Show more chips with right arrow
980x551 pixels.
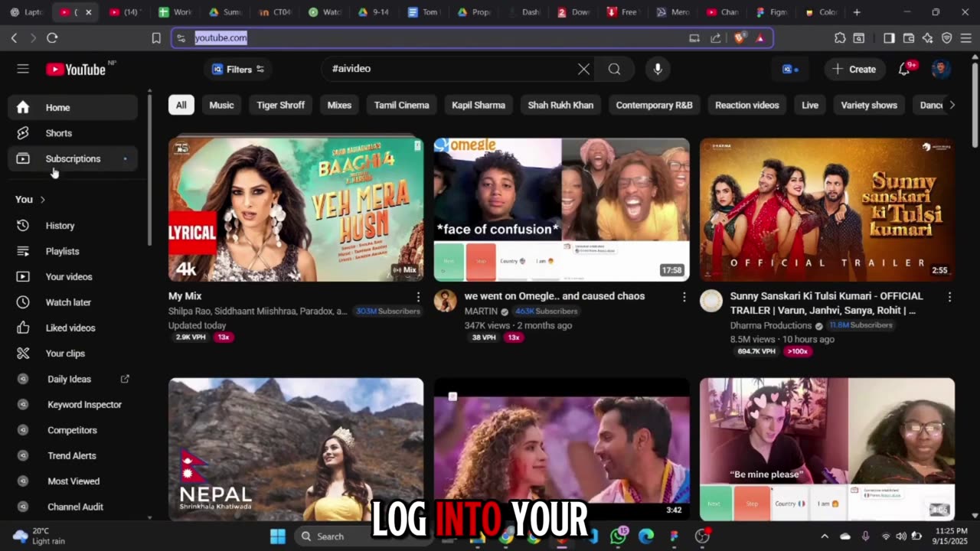click(952, 105)
